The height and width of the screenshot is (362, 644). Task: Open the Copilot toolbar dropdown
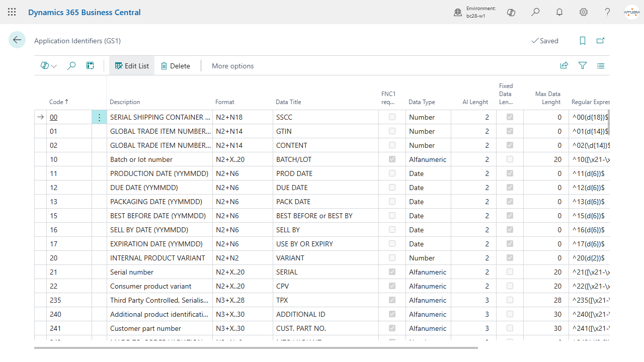click(x=49, y=66)
